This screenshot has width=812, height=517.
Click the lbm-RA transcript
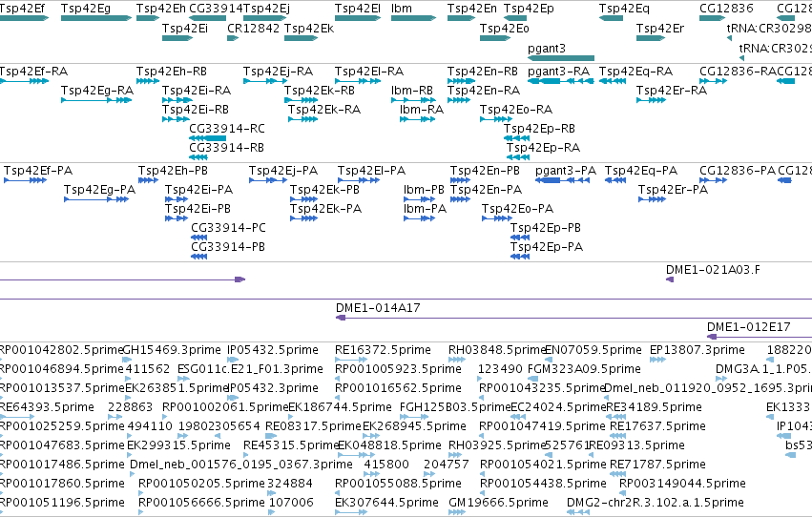tap(417, 119)
